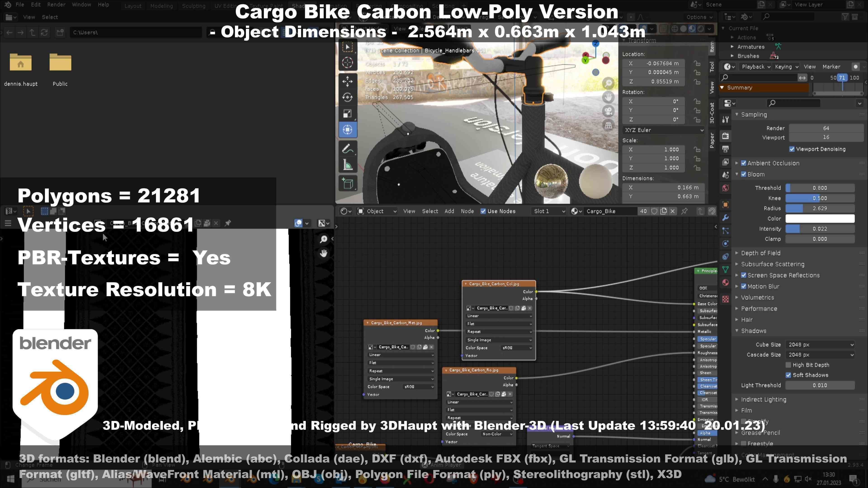This screenshot has width=868, height=488.
Task: Open Material properties tab icon
Action: pos(725,283)
